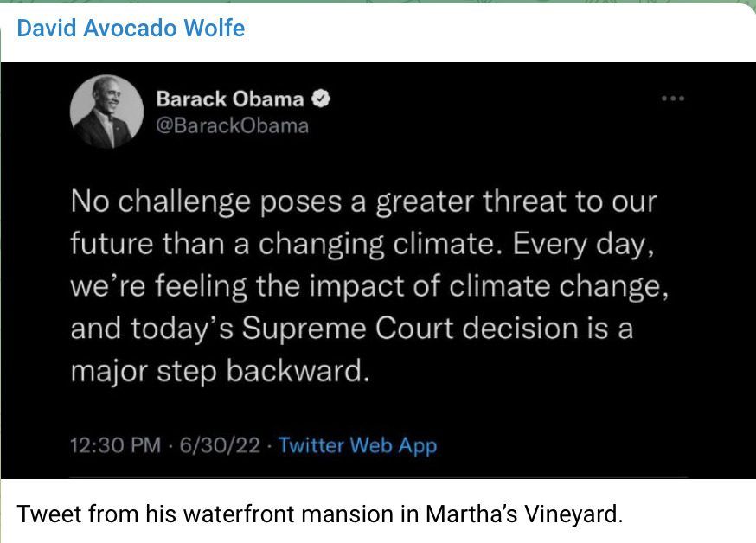756x543 pixels.
Task: Open the @BarackObama handle
Action: (232, 125)
